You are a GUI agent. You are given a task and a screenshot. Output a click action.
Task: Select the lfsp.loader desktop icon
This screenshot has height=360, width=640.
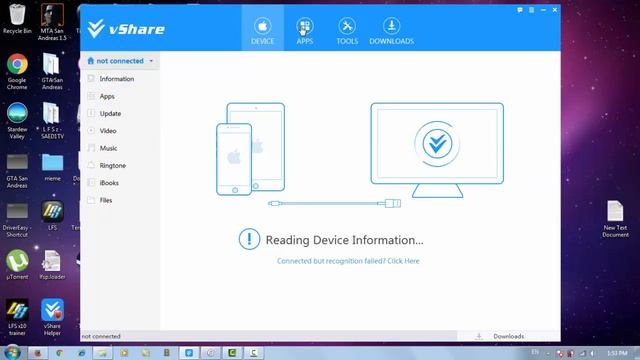pyautogui.click(x=52, y=264)
